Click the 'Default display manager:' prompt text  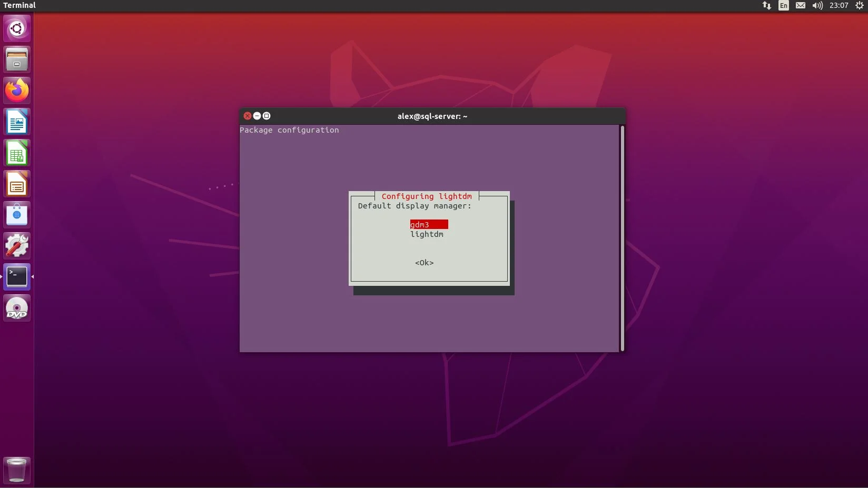tap(415, 206)
